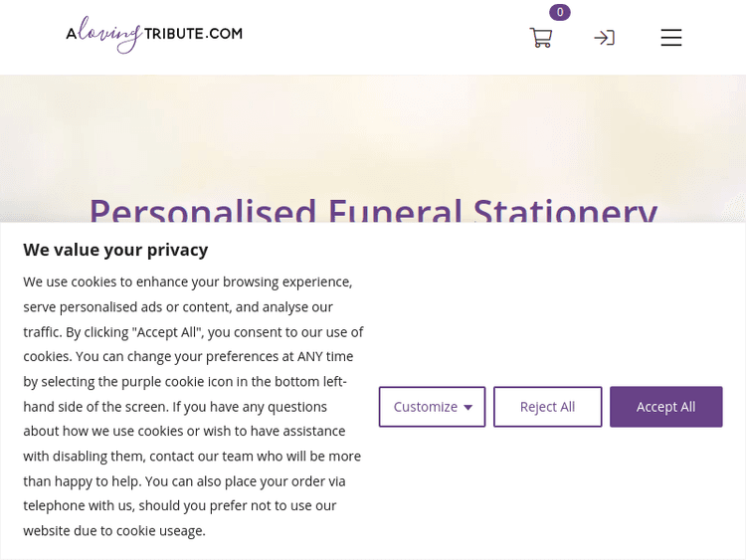Image resolution: width=746 pixels, height=560 pixels.
Task: Click the Customize dropdown arrow
Action: click(x=468, y=408)
